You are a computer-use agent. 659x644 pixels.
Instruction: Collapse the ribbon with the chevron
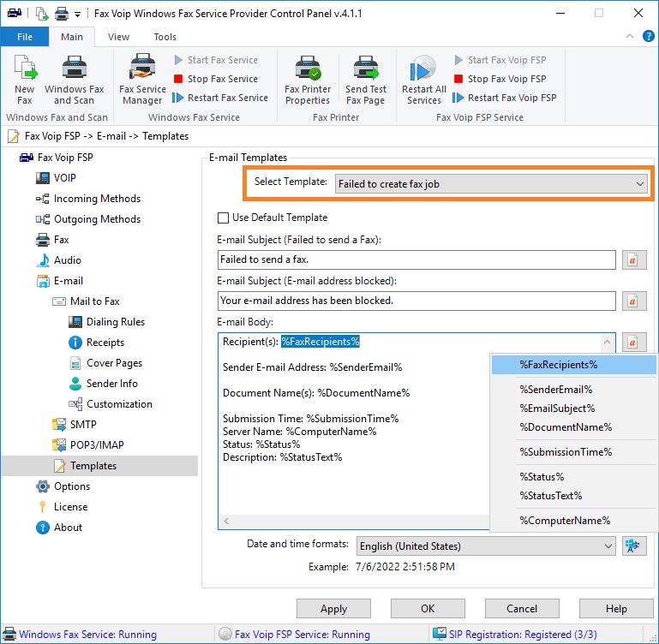coord(630,36)
